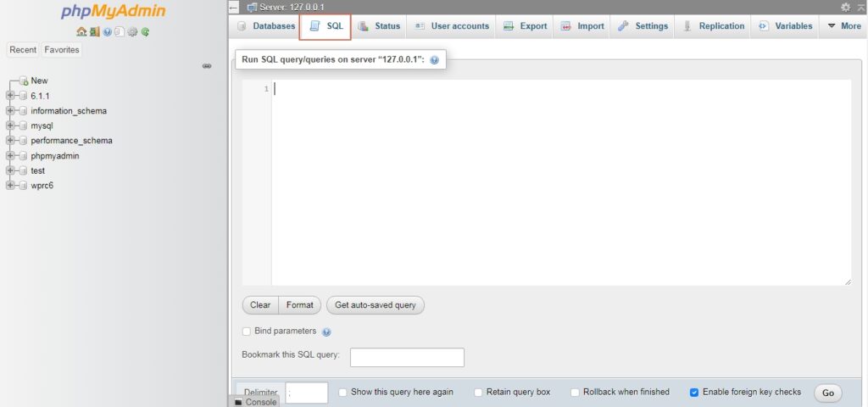Select the SQL tab

click(325, 26)
